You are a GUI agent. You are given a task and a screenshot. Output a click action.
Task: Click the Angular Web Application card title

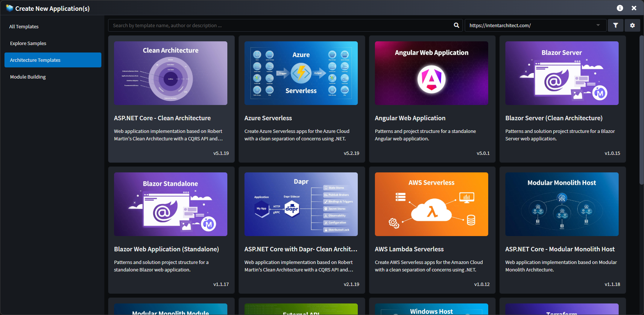(x=410, y=118)
